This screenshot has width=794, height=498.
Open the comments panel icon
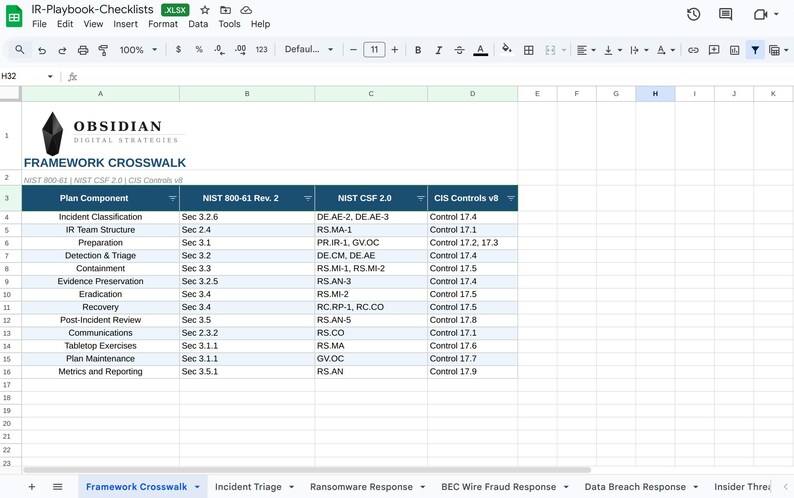tap(725, 14)
